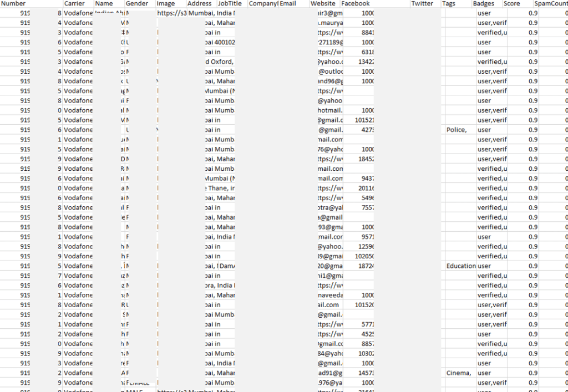Select the Badges header cell
This screenshot has height=392, width=568.
[x=486, y=3]
